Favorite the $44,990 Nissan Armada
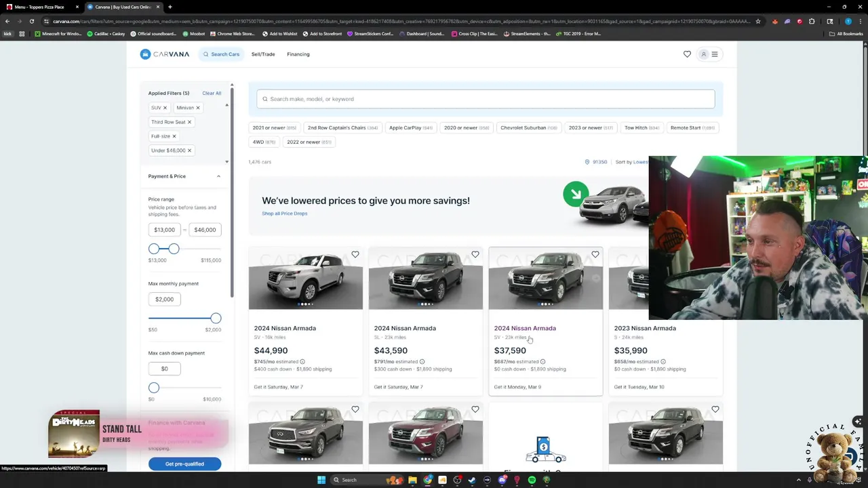Viewport: 868px width, 488px height. point(355,255)
